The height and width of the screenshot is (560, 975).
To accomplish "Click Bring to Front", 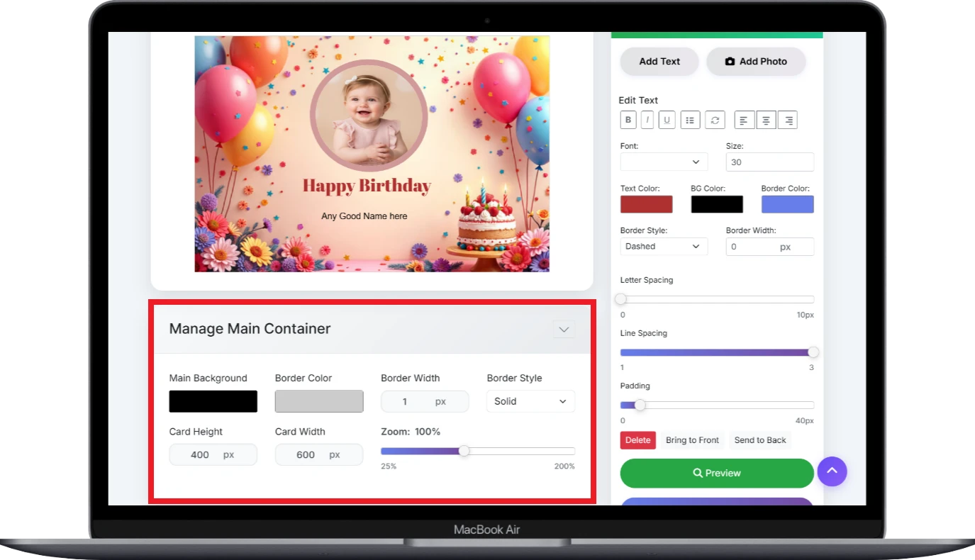I will pyautogui.click(x=692, y=440).
